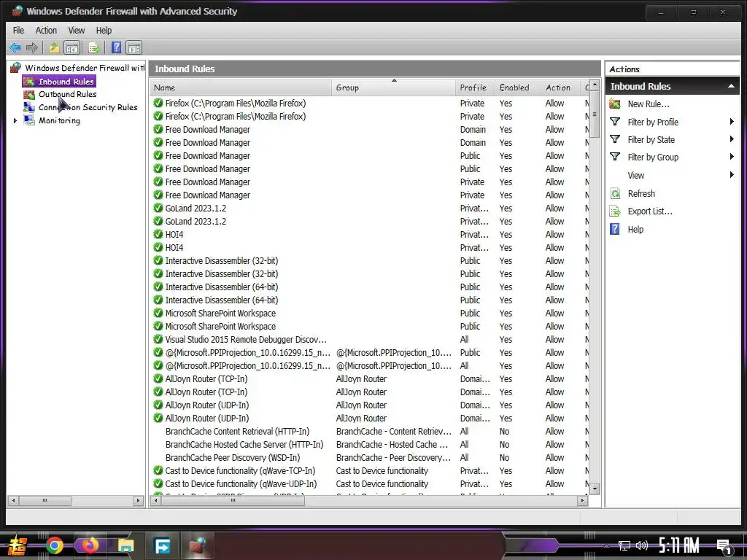Image resolution: width=747 pixels, height=560 pixels.
Task: Click the Filter by Profile funnel icon
Action: [x=615, y=122]
